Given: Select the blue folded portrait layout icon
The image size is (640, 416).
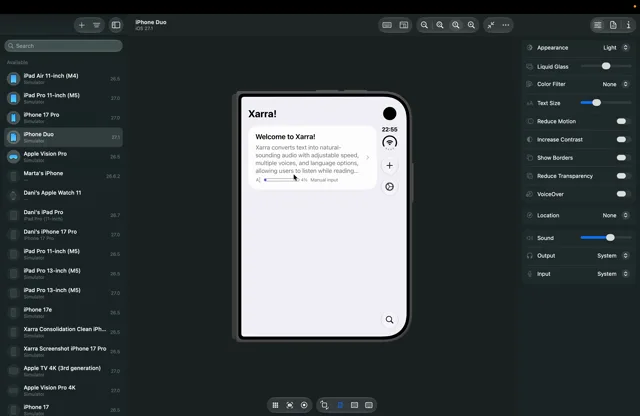Looking at the screenshot, I should (340, 405).
